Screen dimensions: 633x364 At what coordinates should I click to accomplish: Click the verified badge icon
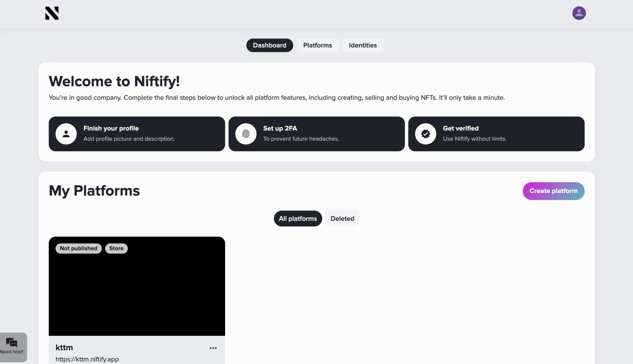tap(425, 134)
